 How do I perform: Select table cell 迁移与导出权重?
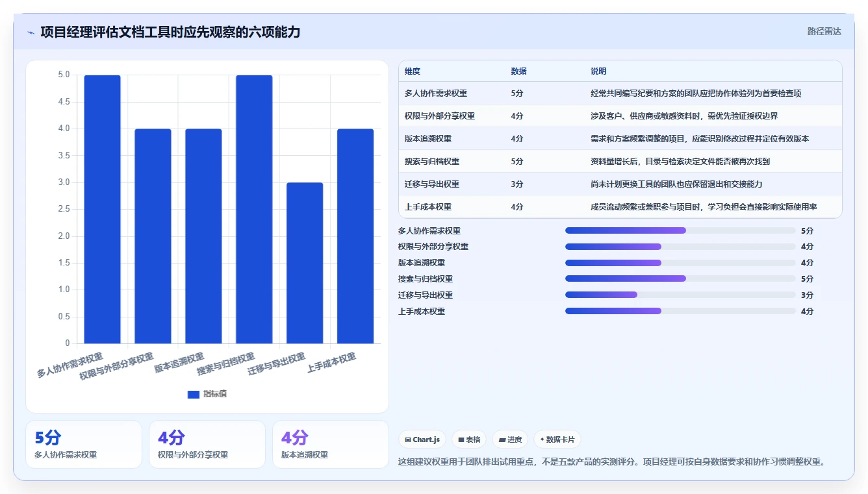tap(432, 184)
